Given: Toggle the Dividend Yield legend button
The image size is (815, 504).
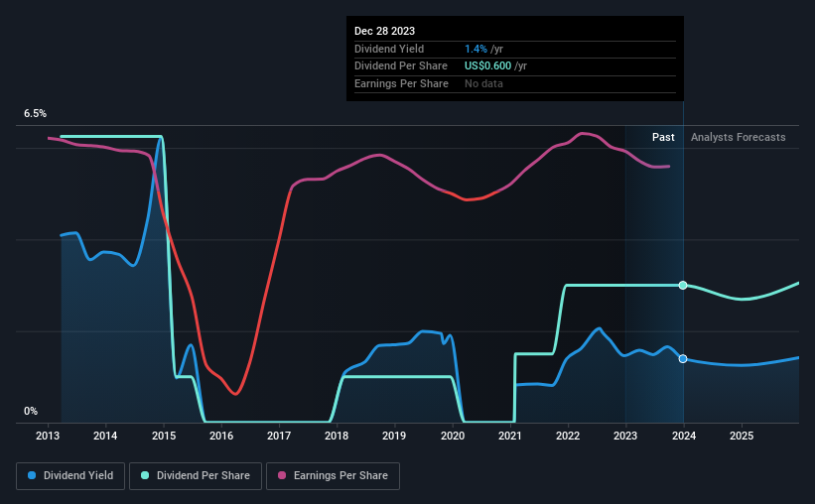Looking at the screenshot, I should (x=70, y=475).
